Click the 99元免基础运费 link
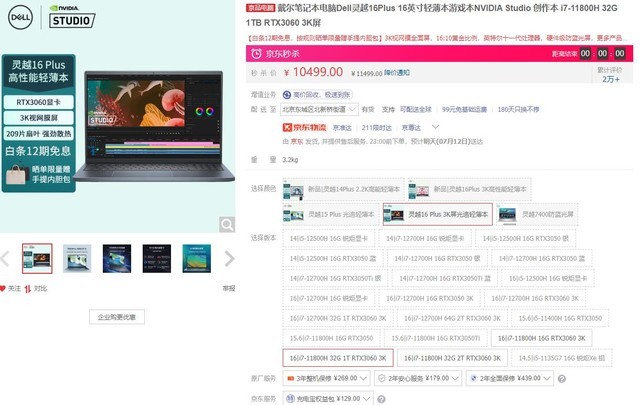 [464, 109]
